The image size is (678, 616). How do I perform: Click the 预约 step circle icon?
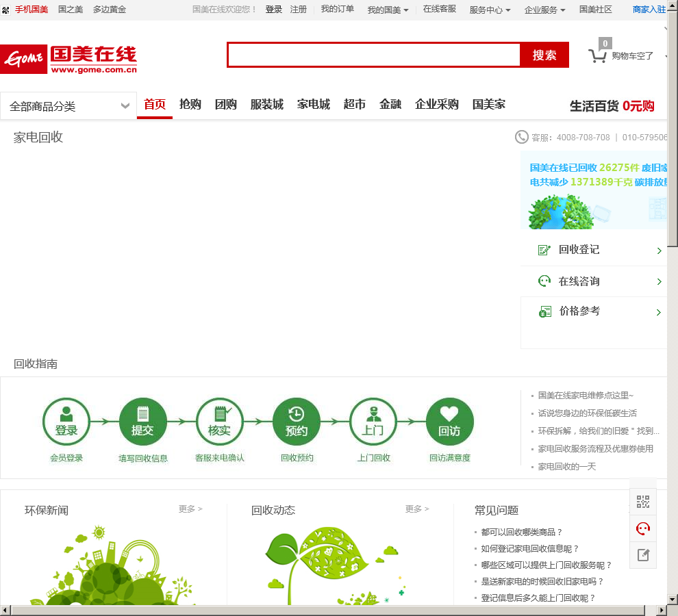click(296, 422)
